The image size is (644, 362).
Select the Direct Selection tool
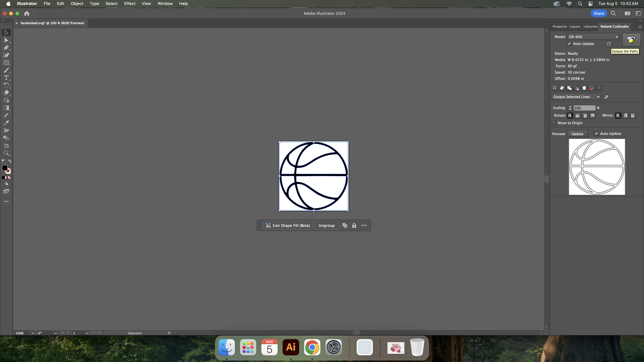(x=6, y=40)
